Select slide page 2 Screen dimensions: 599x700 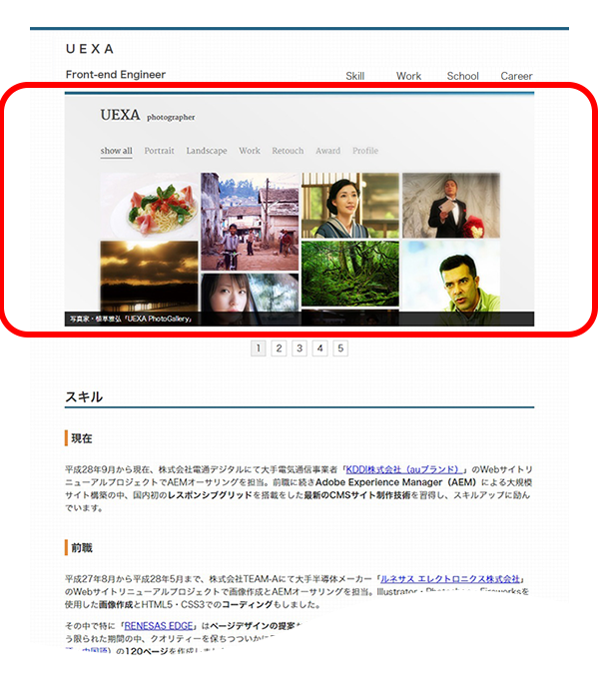click(x=279, y=349)
